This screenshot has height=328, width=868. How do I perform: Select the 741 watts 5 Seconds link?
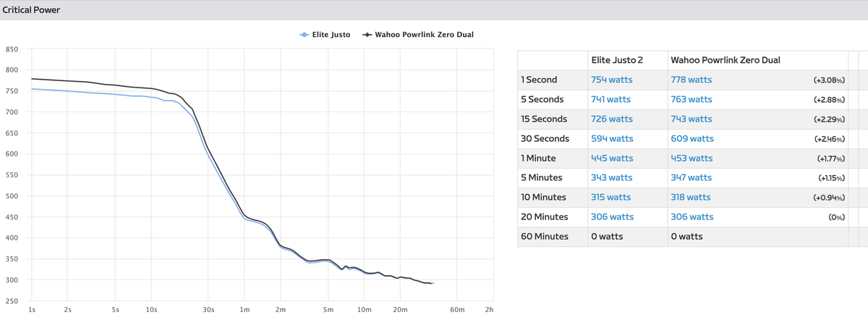coord(611,99)
